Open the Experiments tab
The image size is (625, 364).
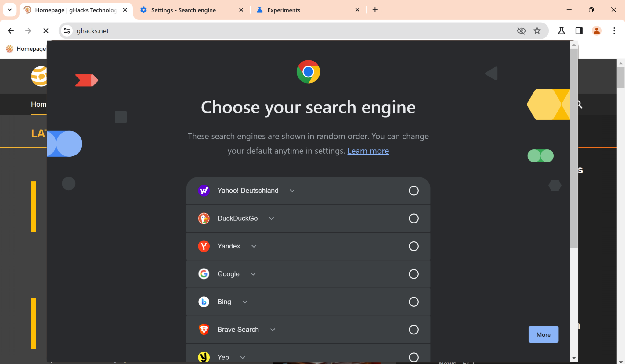click(x=283, y=10)
